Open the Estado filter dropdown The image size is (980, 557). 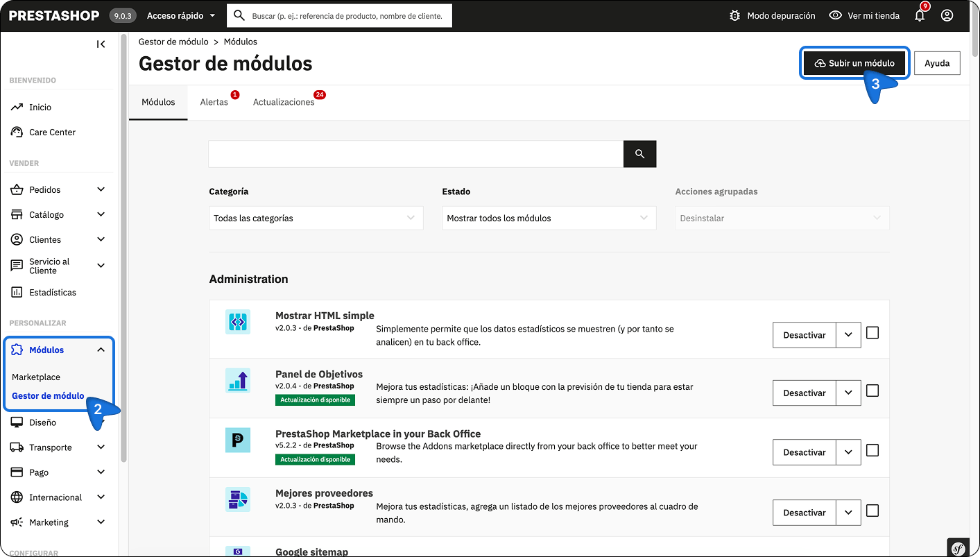click(549, 218)
